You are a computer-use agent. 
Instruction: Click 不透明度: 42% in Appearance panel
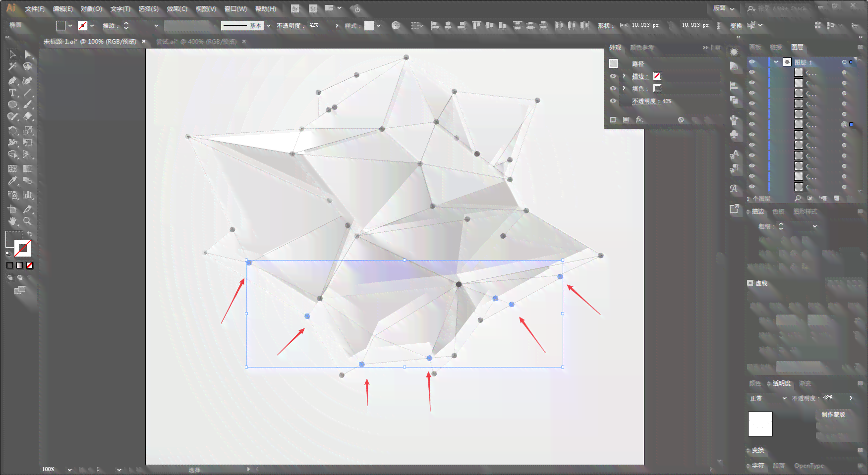coord(652,101)
